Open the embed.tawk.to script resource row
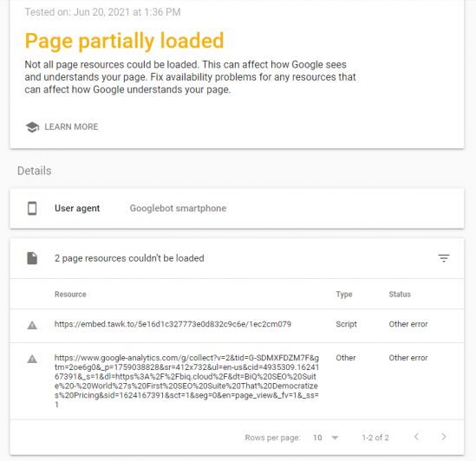 point(237,326)
